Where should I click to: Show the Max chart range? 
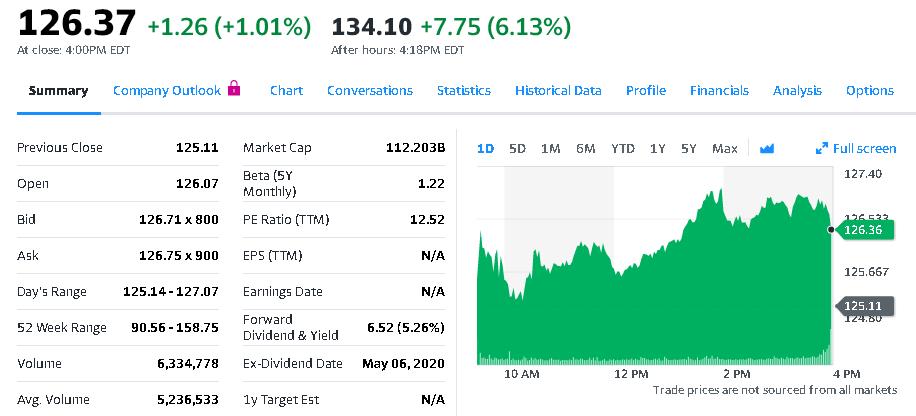[x=724, y=149]
